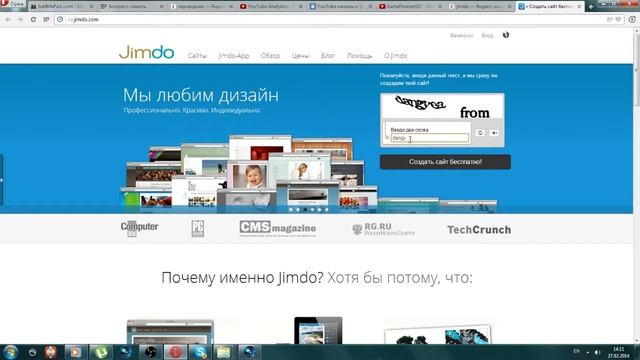Screen dimensions: 640x360
Task: Click the CMS magazine logo
Action: pos(278,229)
